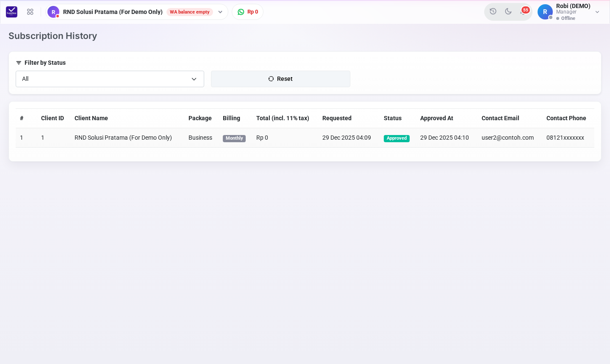This screenshot has height=364, width=610.
Task: Click the Monthly billing badge
Action: (x=234, y=138)
